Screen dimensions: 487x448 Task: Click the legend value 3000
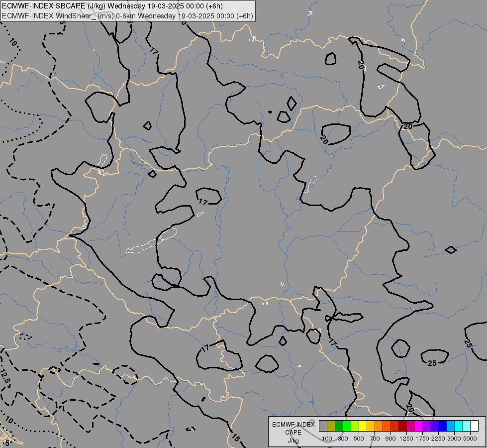point(454,439)
